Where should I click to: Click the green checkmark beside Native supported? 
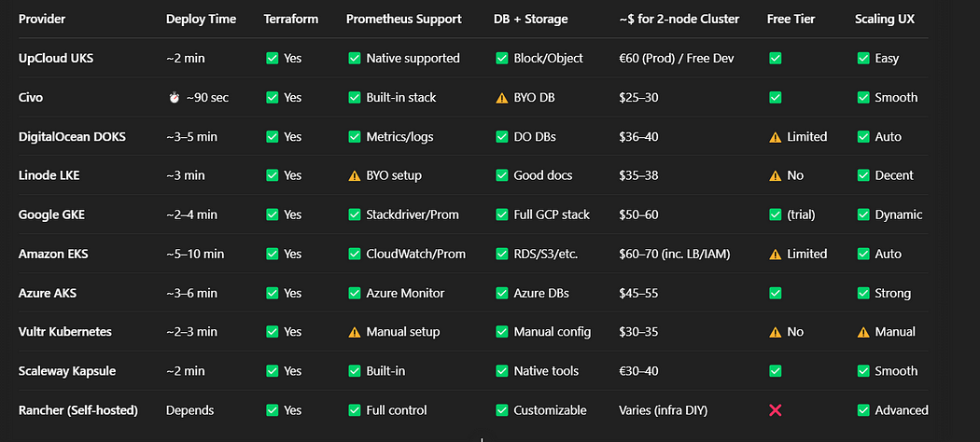[x=355, y=58]
